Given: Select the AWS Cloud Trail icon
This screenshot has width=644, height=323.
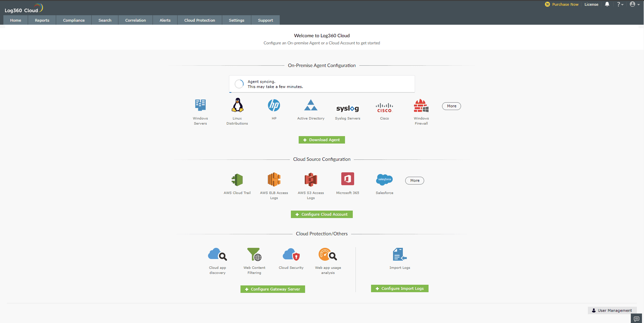Looking at the screenshot, I should (x=237, y=180).
